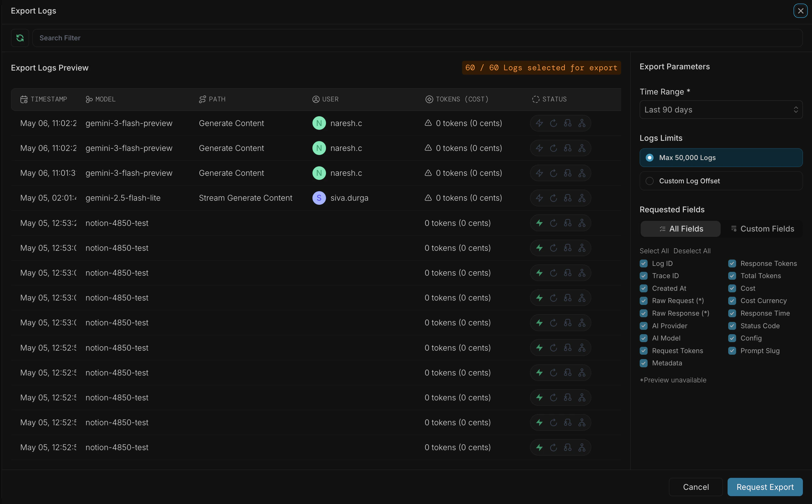Click the hierarchy tree icon in the May 05, 12:53:2 row
Viewport: 812px width, 504px height.
[x=582, y=223]
